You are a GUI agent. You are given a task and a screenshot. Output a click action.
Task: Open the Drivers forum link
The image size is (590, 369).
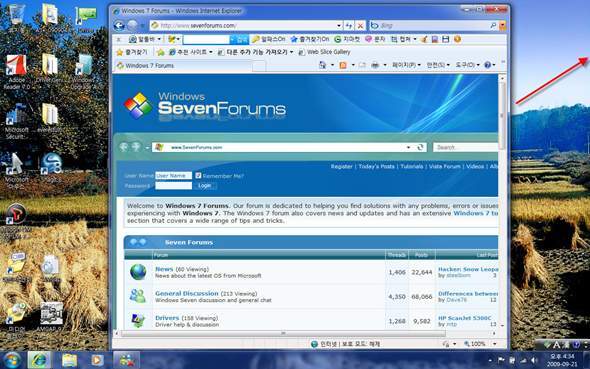pos(167,317)
